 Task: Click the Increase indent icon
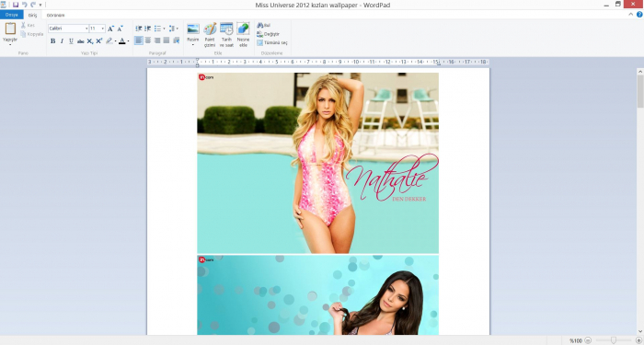click(147, 29)
